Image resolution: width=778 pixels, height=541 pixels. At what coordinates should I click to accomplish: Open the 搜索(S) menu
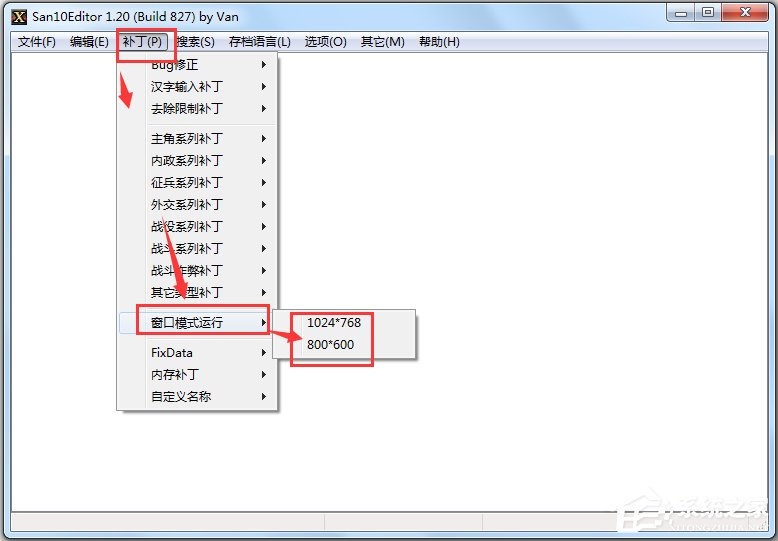coord(195,42)
